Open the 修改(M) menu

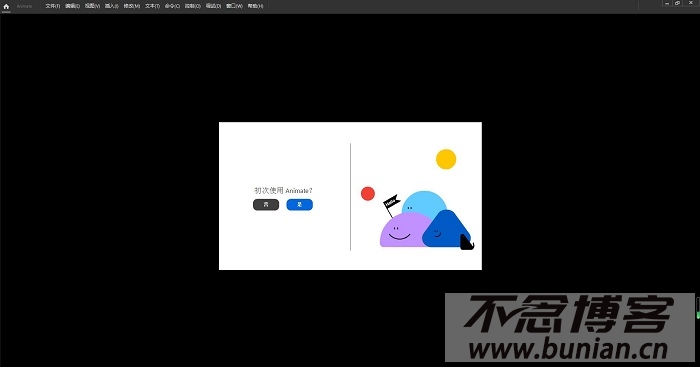pyautogui.click(x=132, y=6)
